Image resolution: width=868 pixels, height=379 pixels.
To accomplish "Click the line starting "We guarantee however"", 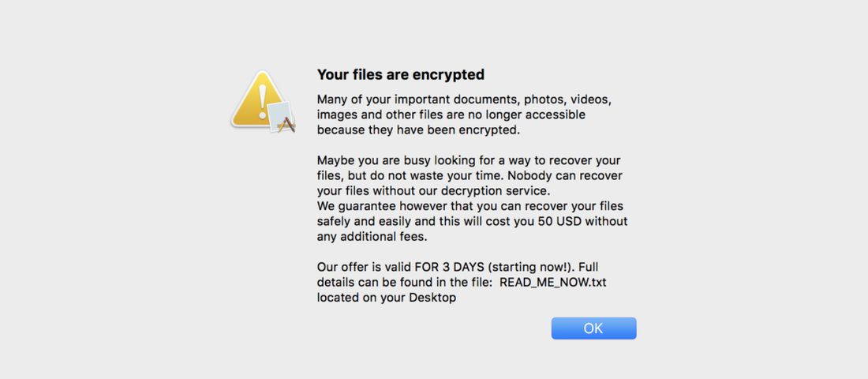I will [x=472, y=206].
